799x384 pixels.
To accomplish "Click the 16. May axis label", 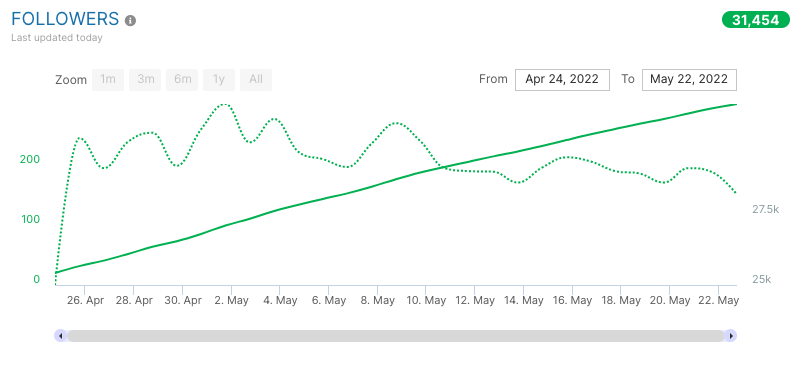I will [573, 300].
